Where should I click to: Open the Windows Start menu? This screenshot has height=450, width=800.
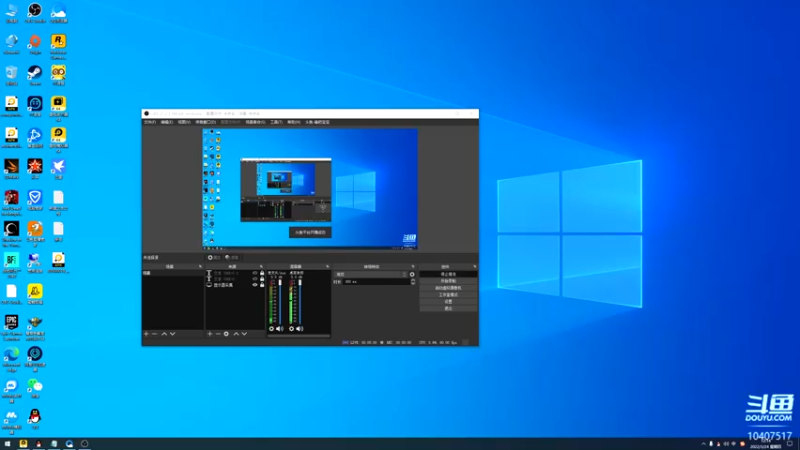(7, 444)
